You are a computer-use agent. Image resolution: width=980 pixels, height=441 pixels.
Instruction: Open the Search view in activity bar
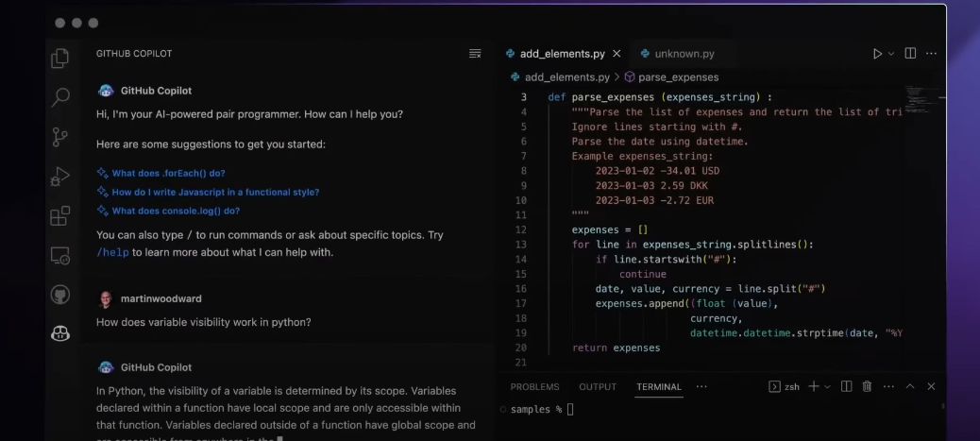coord(60,97)
